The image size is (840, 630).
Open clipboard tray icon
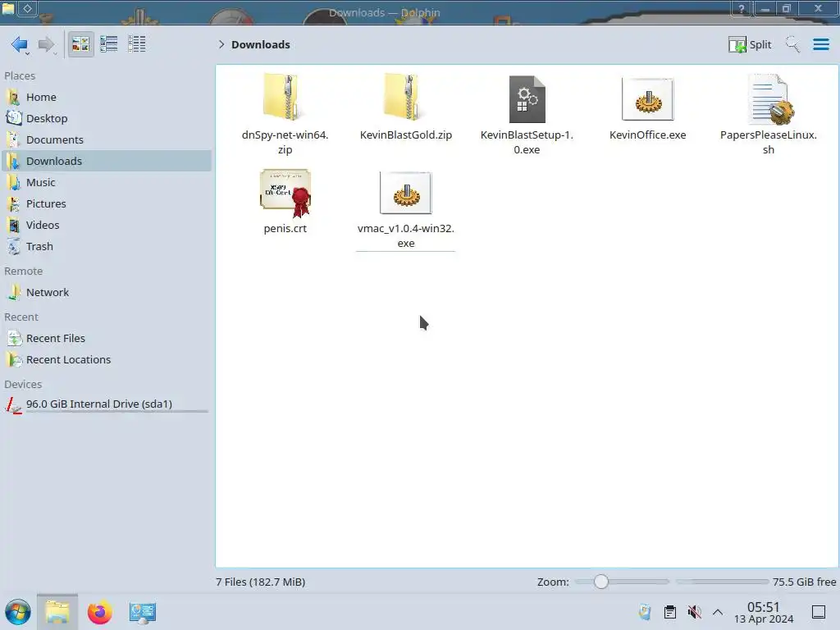tap(669, 612)
